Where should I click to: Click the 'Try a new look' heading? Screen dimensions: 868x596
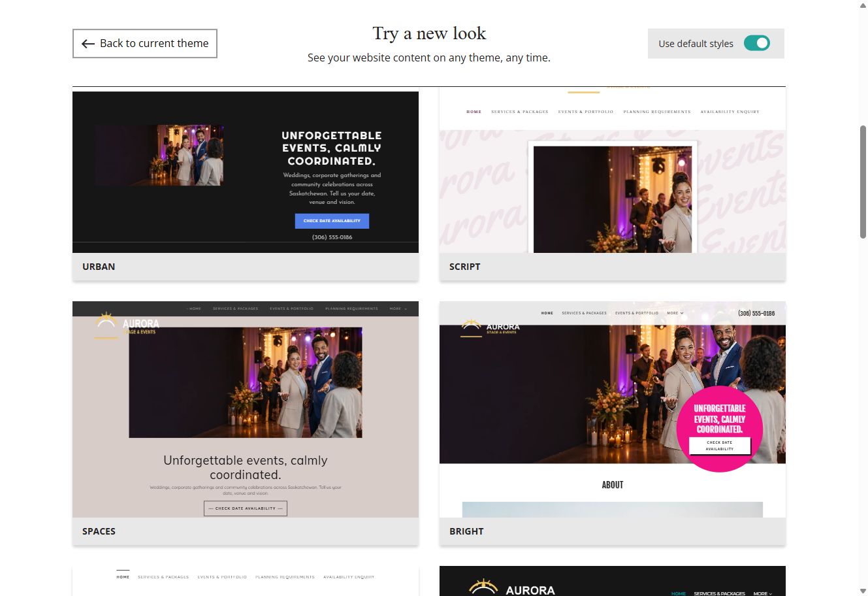click(x=429, y=33)
